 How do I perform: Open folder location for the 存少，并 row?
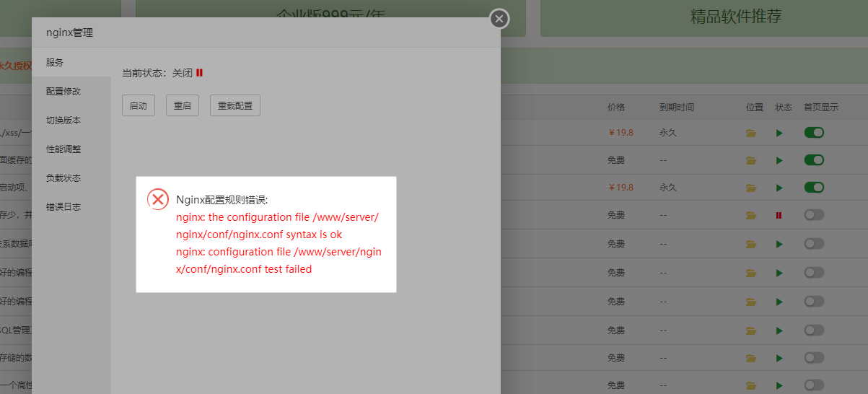tap(751, 215)
